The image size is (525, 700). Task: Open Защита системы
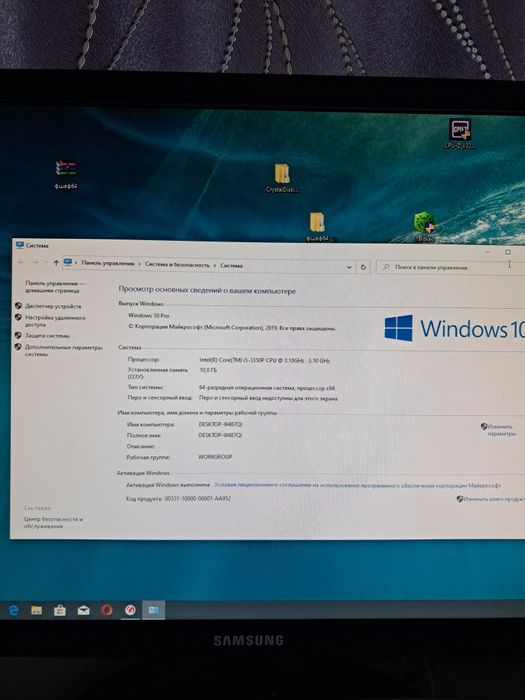point(47,335)
